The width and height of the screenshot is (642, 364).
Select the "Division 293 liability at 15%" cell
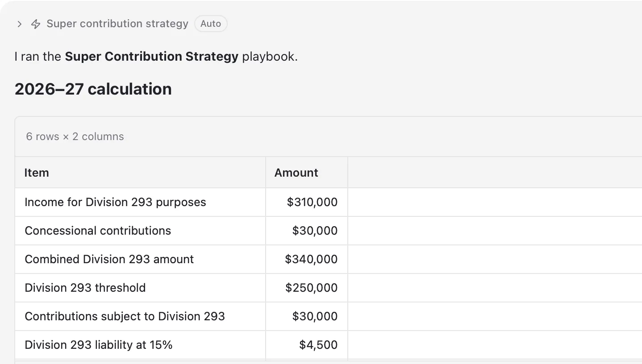140,345
